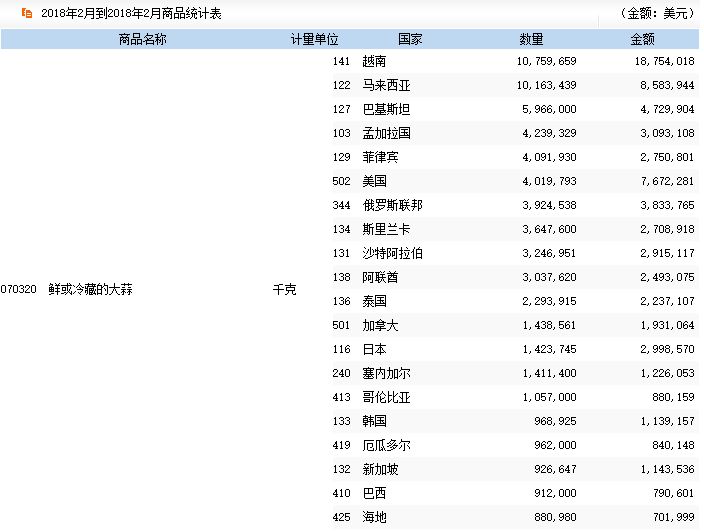The image size is (704, 531).
Task: Click product name 鲜或冷藏的大蒜
Action: [x=90, y=289]
